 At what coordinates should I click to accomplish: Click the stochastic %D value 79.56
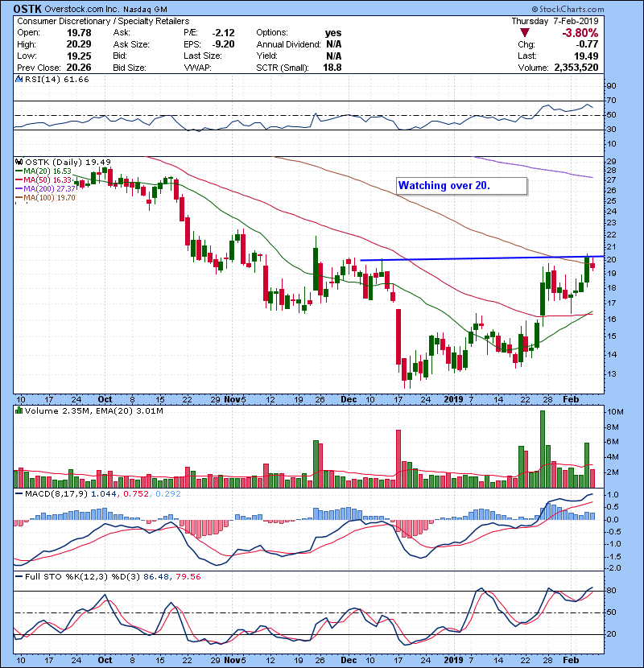(x=188, y=577)
